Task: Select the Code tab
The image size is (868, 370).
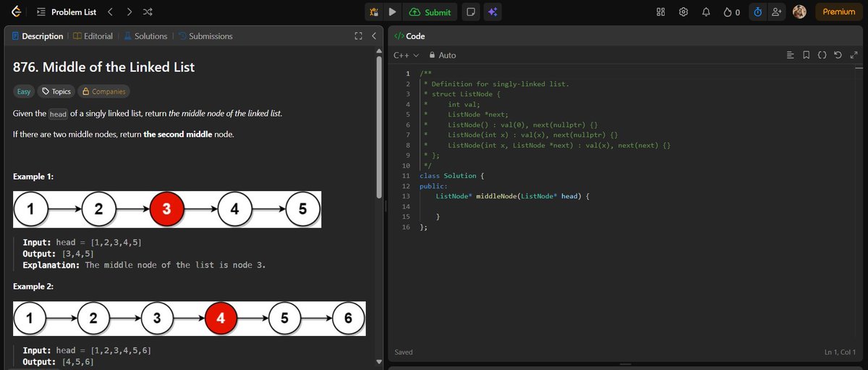Action: tap(409, 35)
